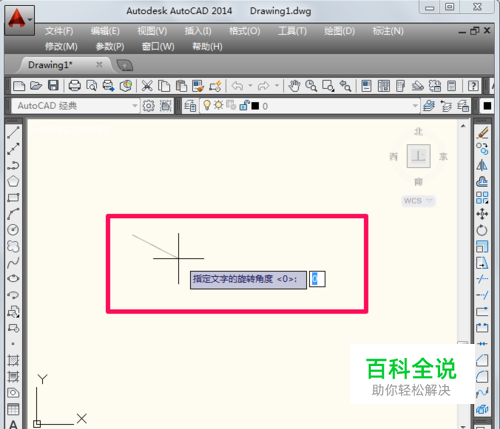Expand the layer list dropdown arrow

coord(415,106)
